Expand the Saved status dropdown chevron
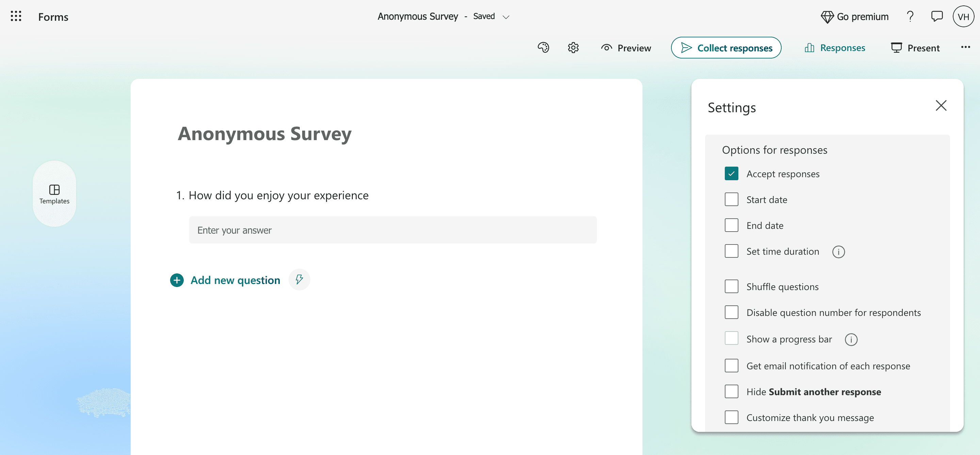The image size is (980, 455). pos(506,17)
